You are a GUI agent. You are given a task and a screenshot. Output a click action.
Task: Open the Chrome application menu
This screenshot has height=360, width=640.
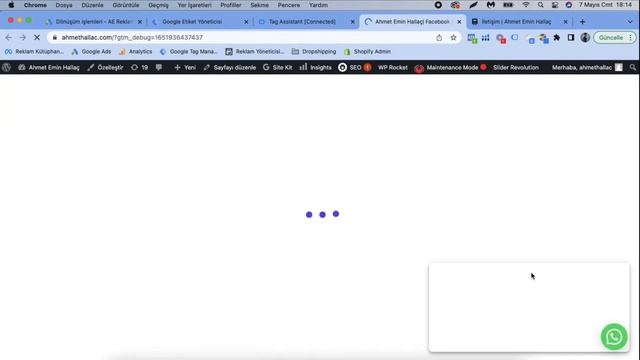point(35,5)
